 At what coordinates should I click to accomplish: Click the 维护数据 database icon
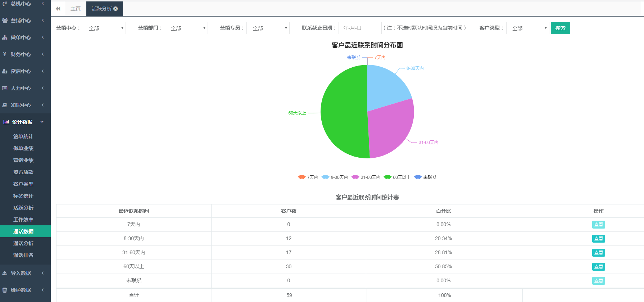(5, 290)
